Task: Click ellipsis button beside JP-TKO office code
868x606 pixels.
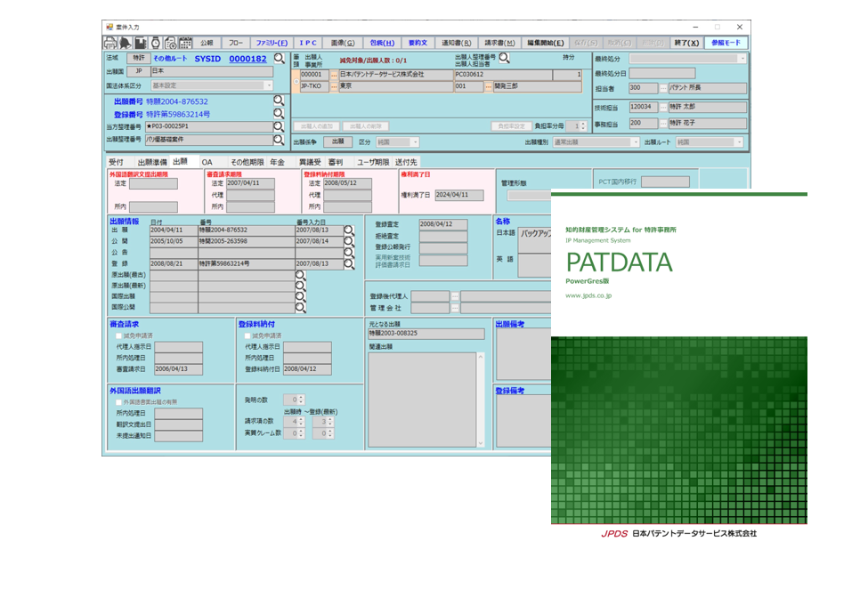Action: coord(334,86)
